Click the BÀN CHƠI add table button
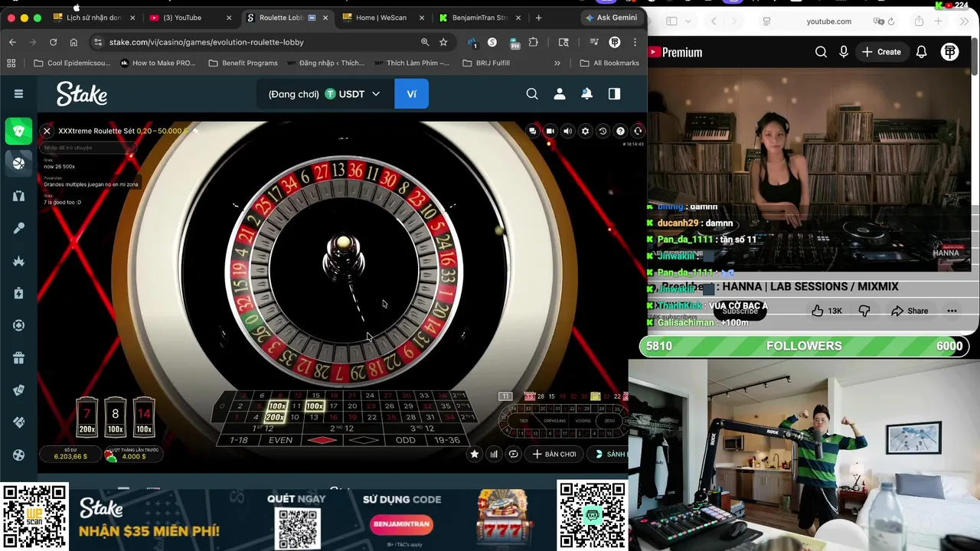 coord(555,454)
